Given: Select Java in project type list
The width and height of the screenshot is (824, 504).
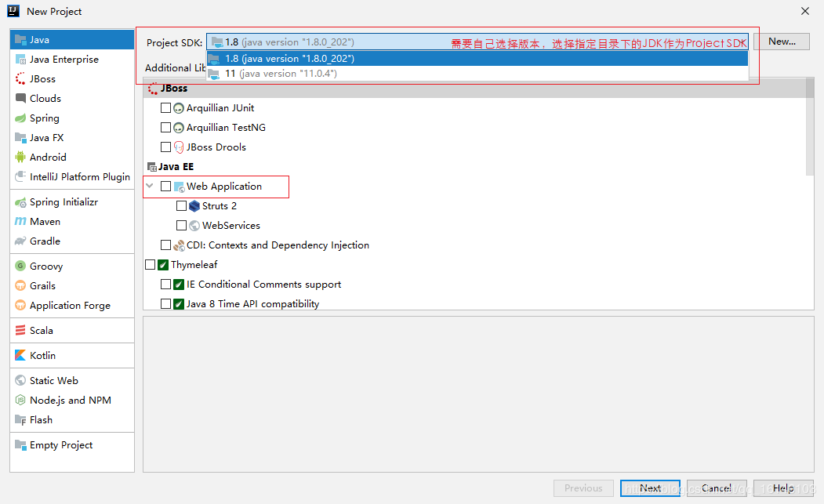Looking at the screenshot, I should point(72,39).
